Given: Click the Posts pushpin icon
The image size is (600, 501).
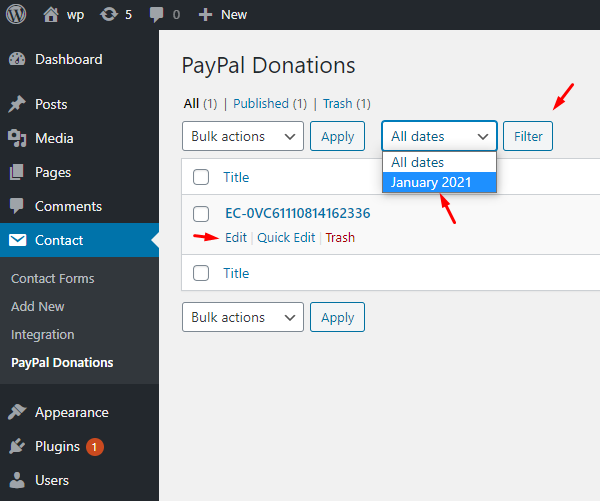Looking at the screenshot, I should 17,105.
